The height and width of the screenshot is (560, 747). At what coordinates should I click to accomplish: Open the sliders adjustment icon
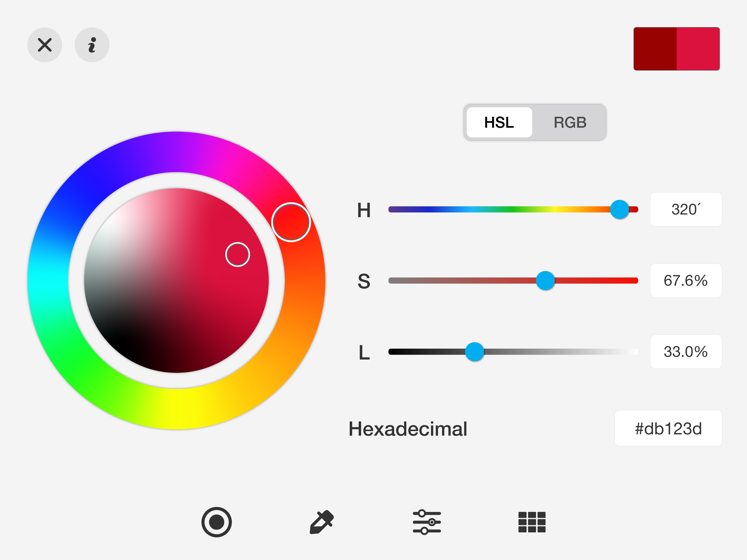click(427, 522)
